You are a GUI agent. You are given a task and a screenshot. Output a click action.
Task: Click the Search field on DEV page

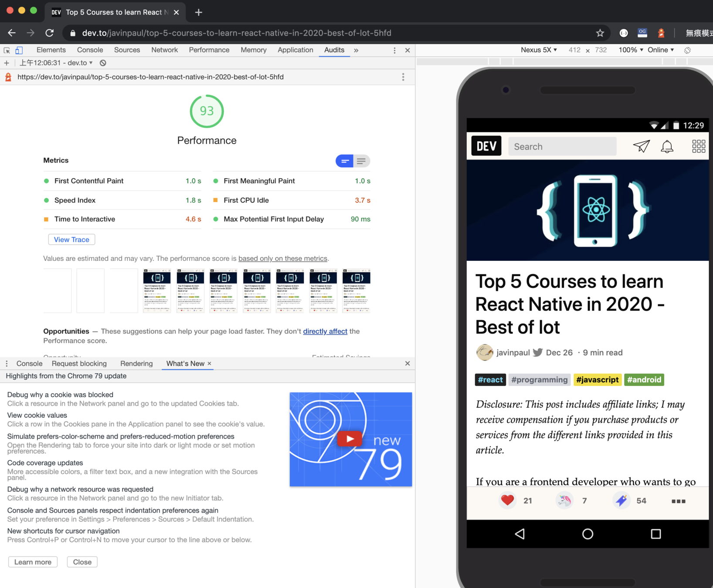[x=562, y=146]
